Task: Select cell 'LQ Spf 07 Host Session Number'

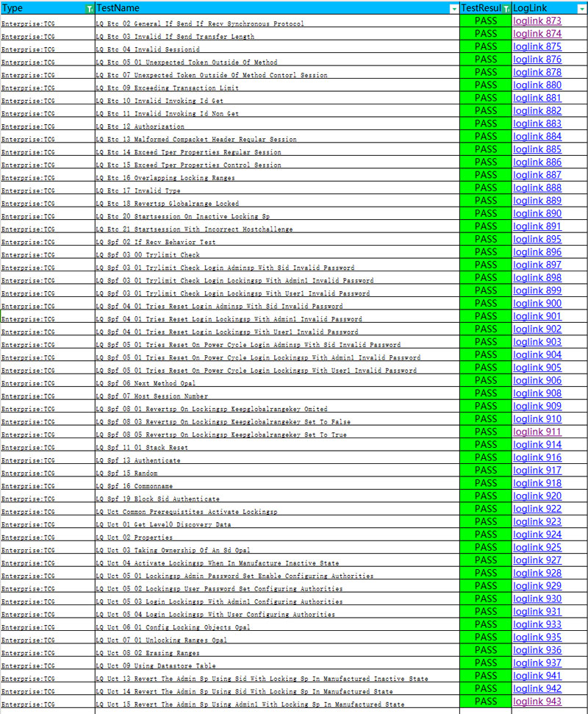Action: point(277,393)
